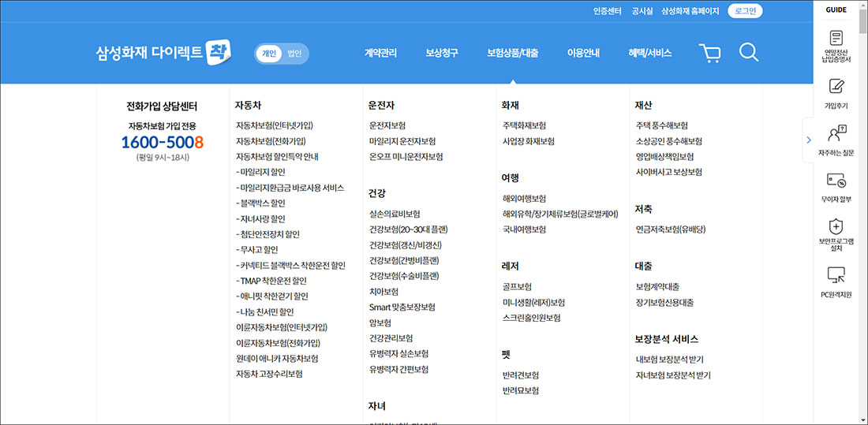The height and width of the screenshot is (425, 868).
Task: Open 자동차보험 할인특약 안내
Action: [x=277, y=157]
